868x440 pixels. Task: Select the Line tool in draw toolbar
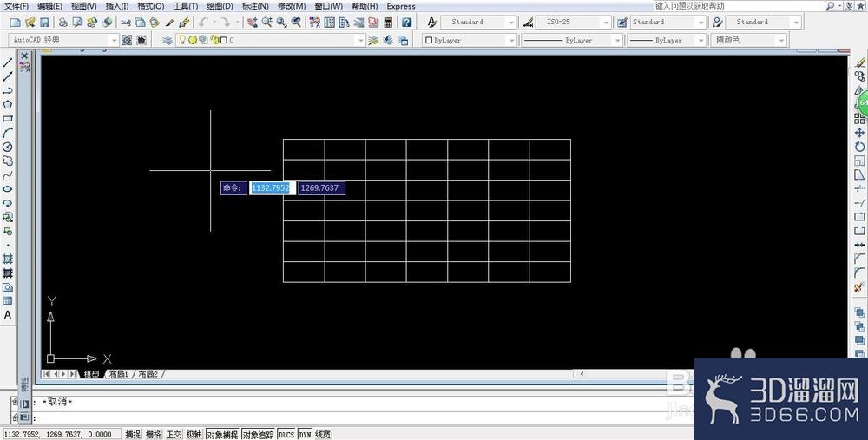click(x=8, y=62)
